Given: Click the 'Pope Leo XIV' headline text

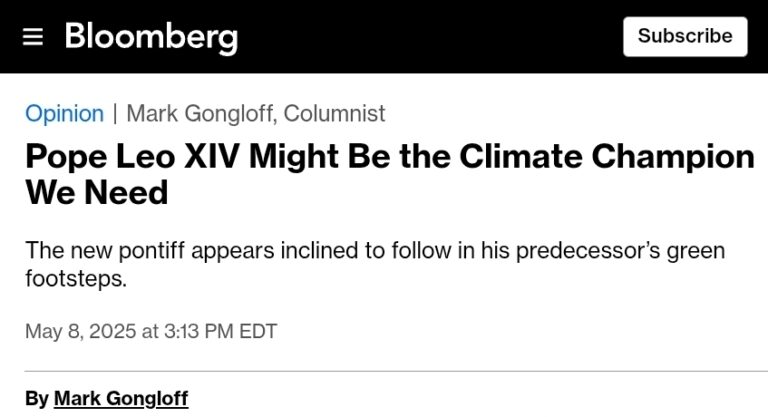Looking at the screenshot, I should pyautogui.click(x=133, y=157).
